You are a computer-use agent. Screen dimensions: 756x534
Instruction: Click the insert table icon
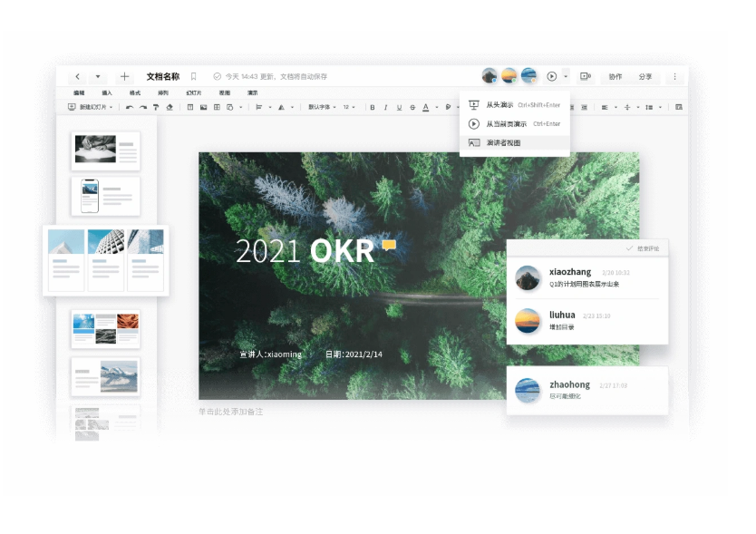point(217,107)
